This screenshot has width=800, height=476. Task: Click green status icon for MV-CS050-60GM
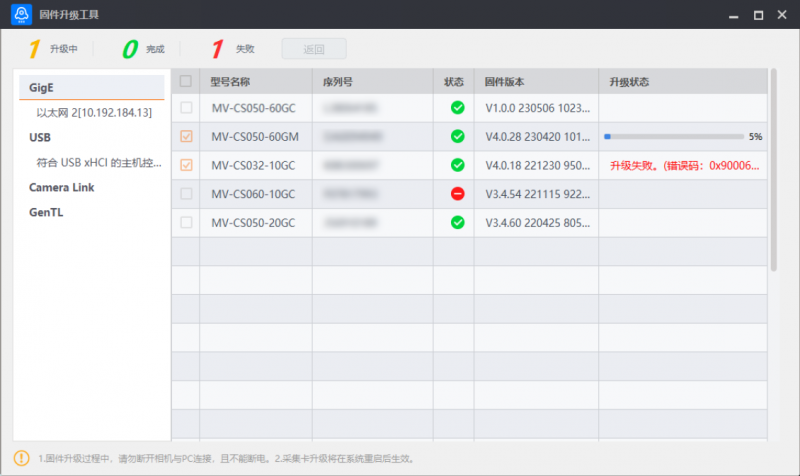[457, 136]
